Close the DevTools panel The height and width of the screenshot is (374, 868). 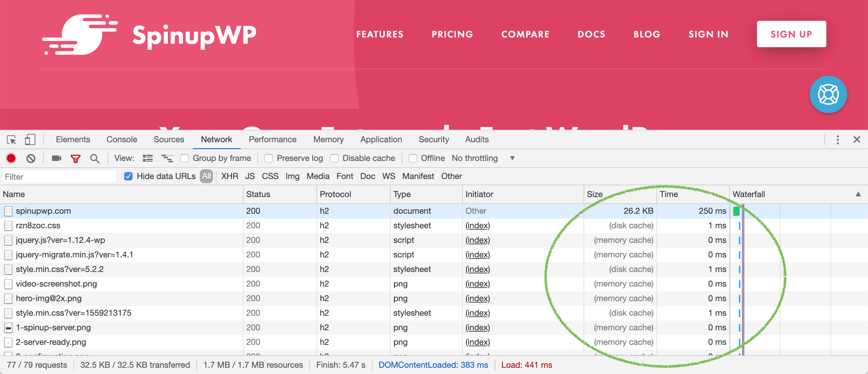tap(857, 139)
